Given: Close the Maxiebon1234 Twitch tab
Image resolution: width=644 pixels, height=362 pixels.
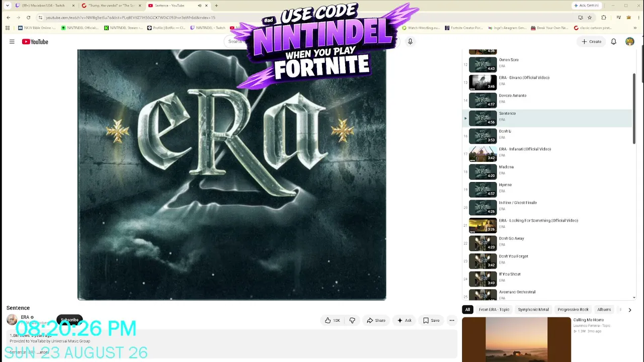Looking at the screenshot, I should coord(73,6).
